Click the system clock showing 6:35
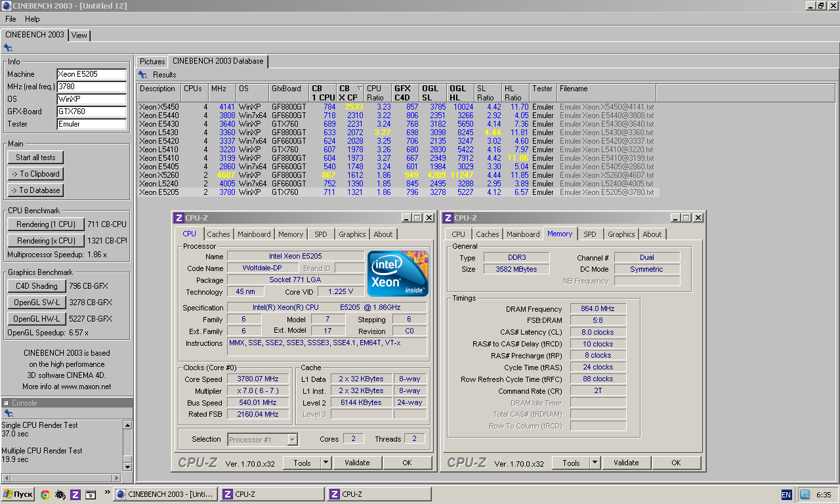This screenshot has height=504, width=840. 824,495
